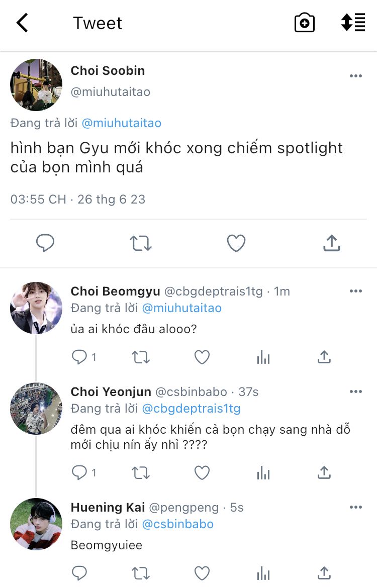Open the sort replies icon in header
This screenshot has width=377, height=588.
coord(353,23)
